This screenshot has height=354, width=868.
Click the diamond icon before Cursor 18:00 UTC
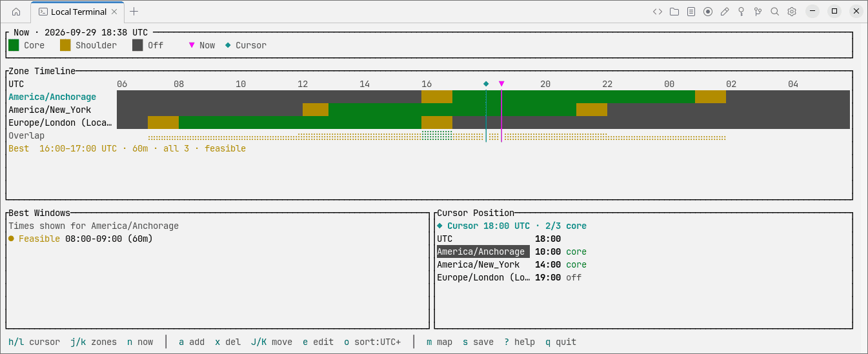(439, 226)
